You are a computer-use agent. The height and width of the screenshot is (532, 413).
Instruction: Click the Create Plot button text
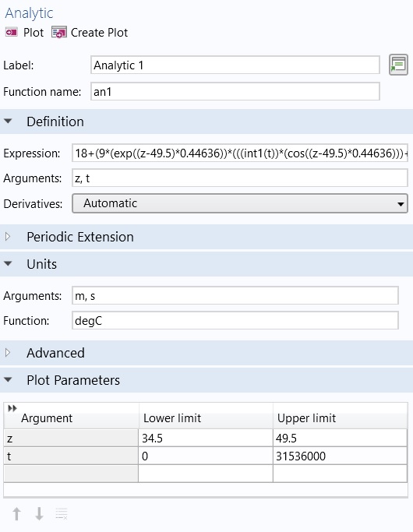click(99, 33)
